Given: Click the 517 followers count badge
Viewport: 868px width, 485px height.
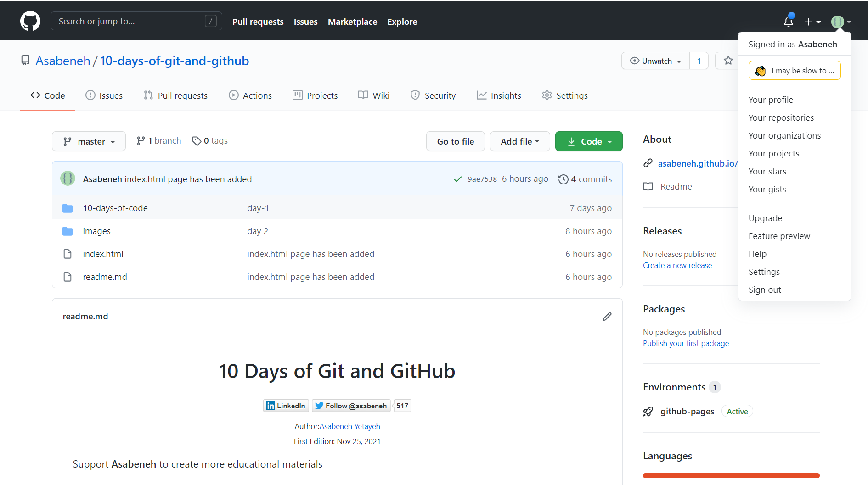Looking at the screenshot, I should tap(402, 406).
